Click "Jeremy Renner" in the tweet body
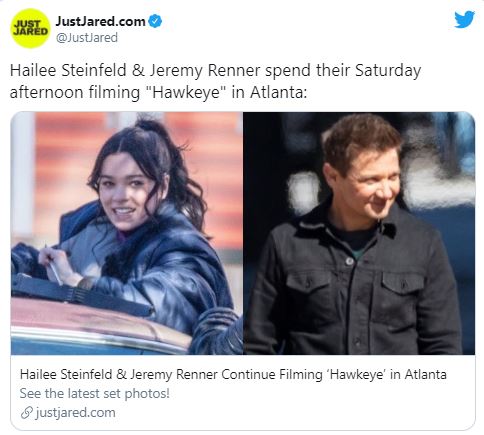The width and height of the screenshot is (484, 435). [204, 71]
